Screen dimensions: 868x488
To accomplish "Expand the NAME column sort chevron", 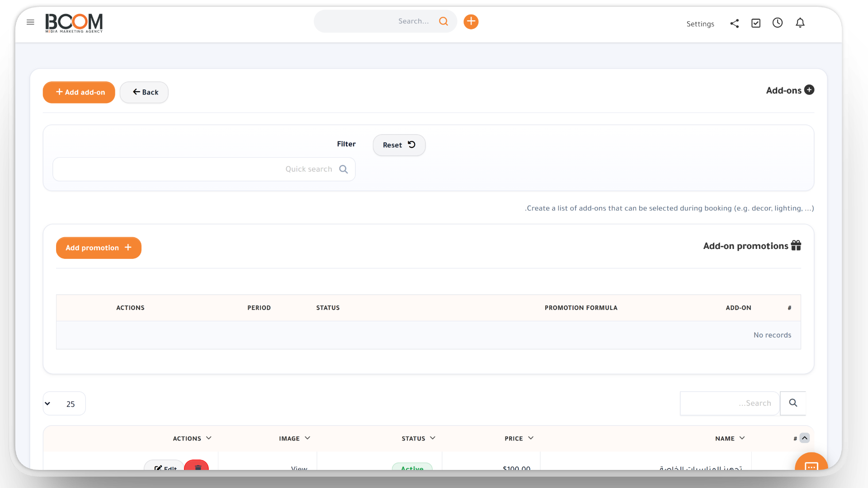I will tap(742, 438).
